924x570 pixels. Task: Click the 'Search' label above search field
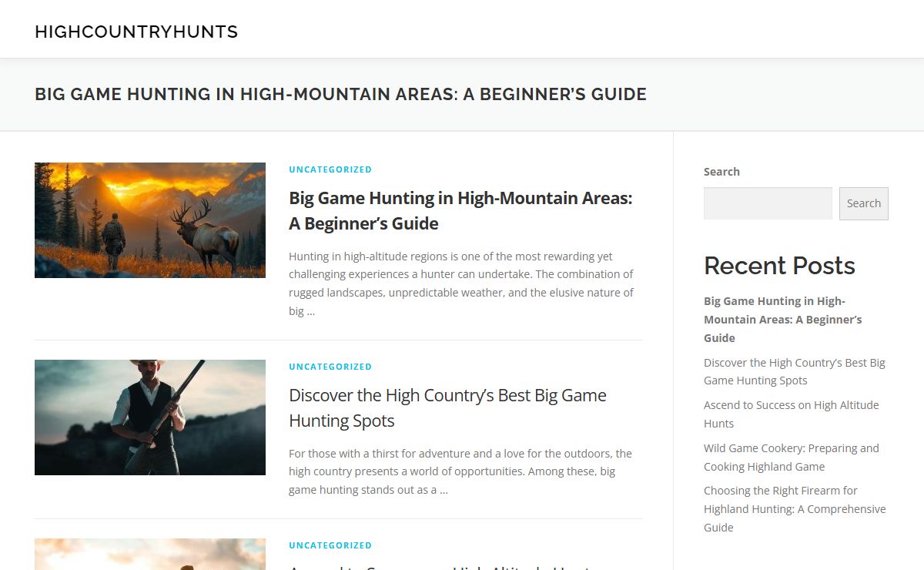721,172
